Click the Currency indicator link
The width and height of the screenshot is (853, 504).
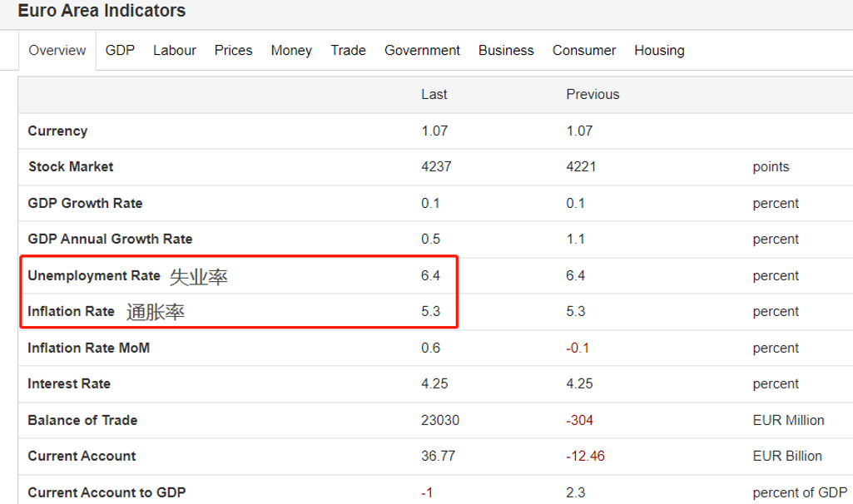coord(57,131)
